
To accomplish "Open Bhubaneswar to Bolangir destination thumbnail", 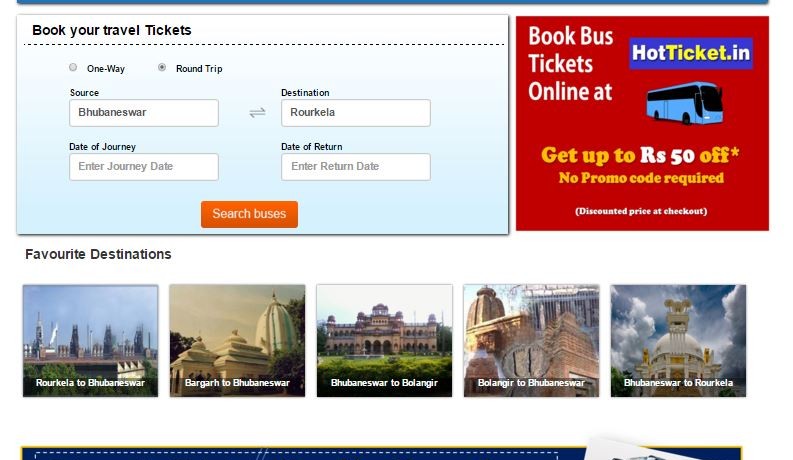I will [384, 341].
